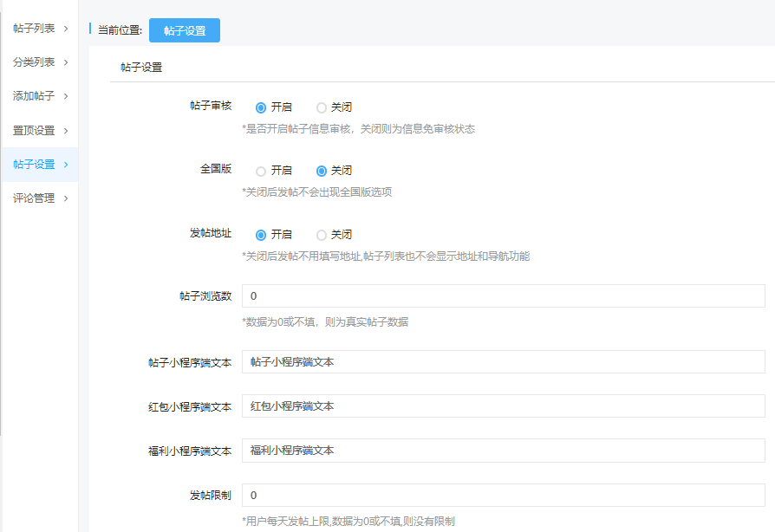Expand chevron next to 置顶设置
This screenshot has height=532, width=775.
point(66,131)
